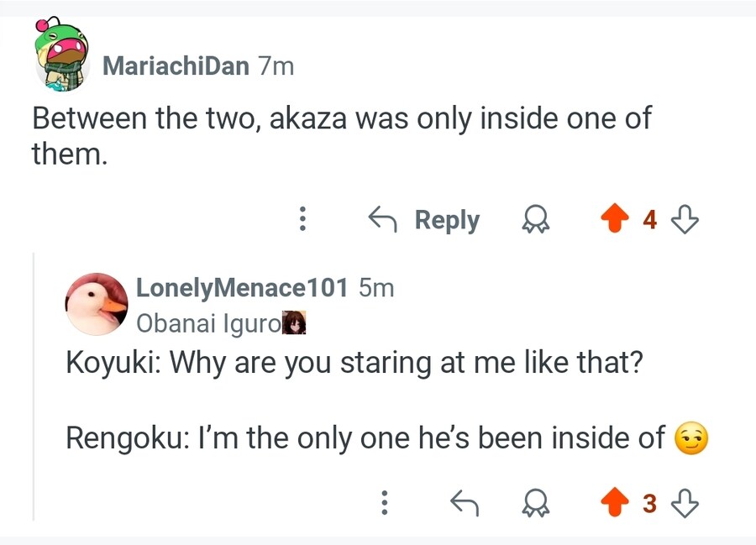Click the flair emoji next to Obanai Iguro
Screen dimensions: 756x545
(x=293, y=322)
